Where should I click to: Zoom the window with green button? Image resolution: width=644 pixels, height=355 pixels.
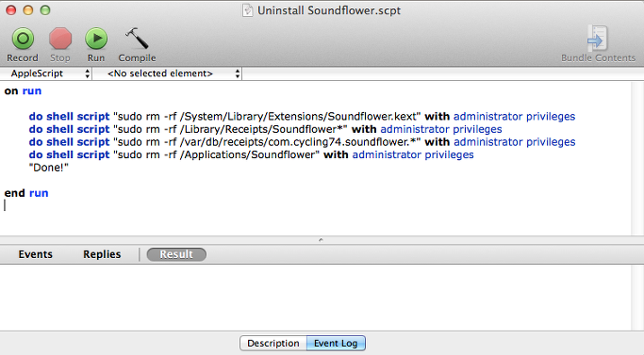click(44, 10)
